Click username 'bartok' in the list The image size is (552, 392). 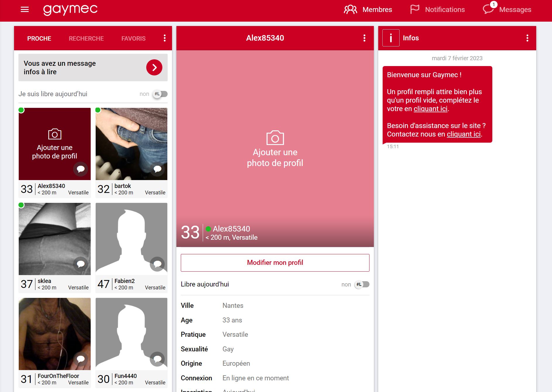tap(123, 186)
